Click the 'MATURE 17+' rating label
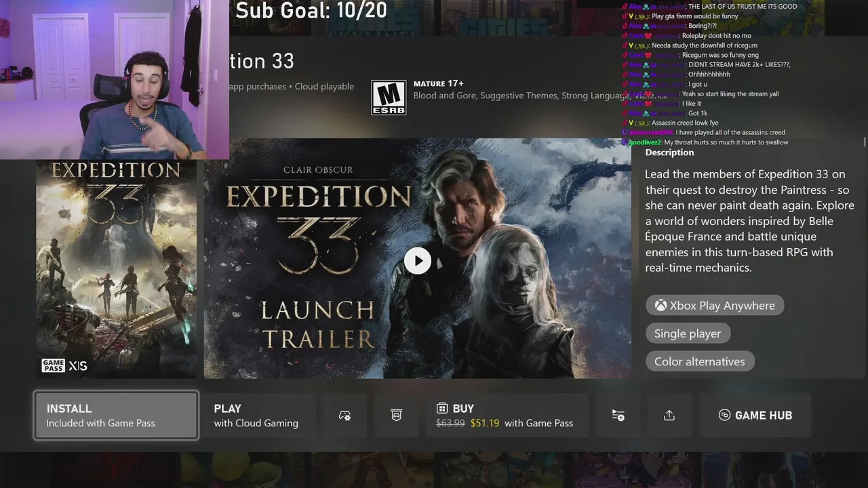868x488 pixels. 439,83
